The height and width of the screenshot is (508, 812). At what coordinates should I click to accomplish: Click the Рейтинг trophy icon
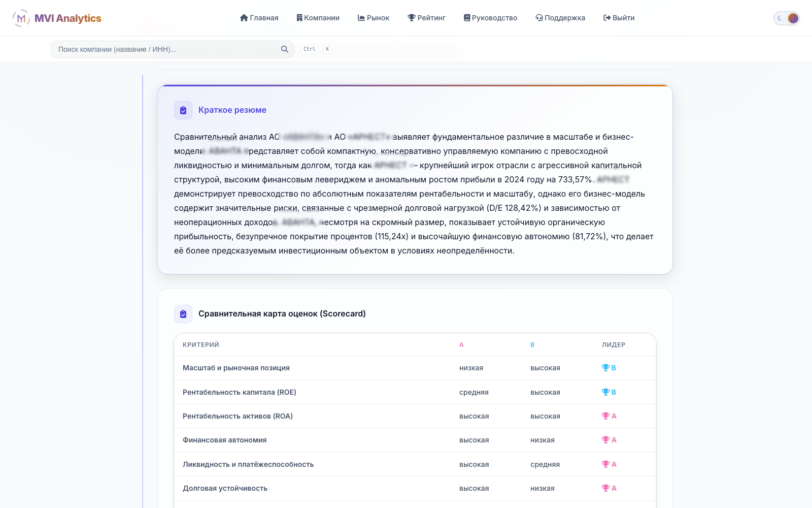point(412,18)
